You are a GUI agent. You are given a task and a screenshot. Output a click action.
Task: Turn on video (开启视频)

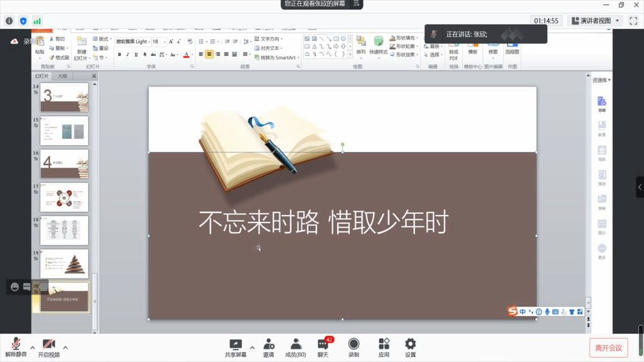pyautogui.click(x=48, y=344)
